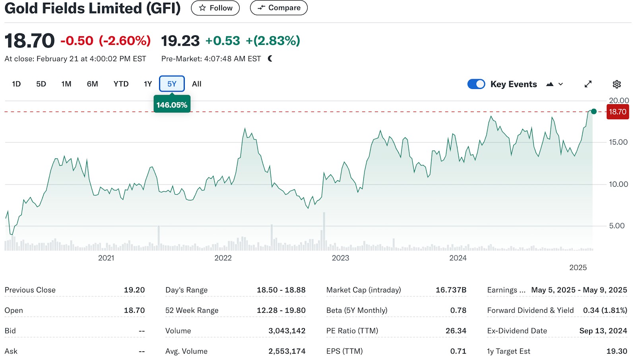Select the All chart range
This screenshot has height=364, width=636.
(x=197, y=84)
